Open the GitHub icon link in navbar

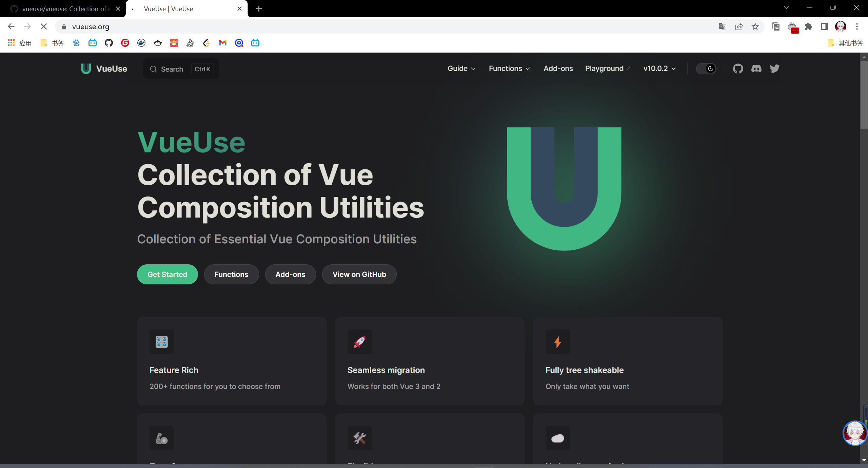tap(738, 69)
